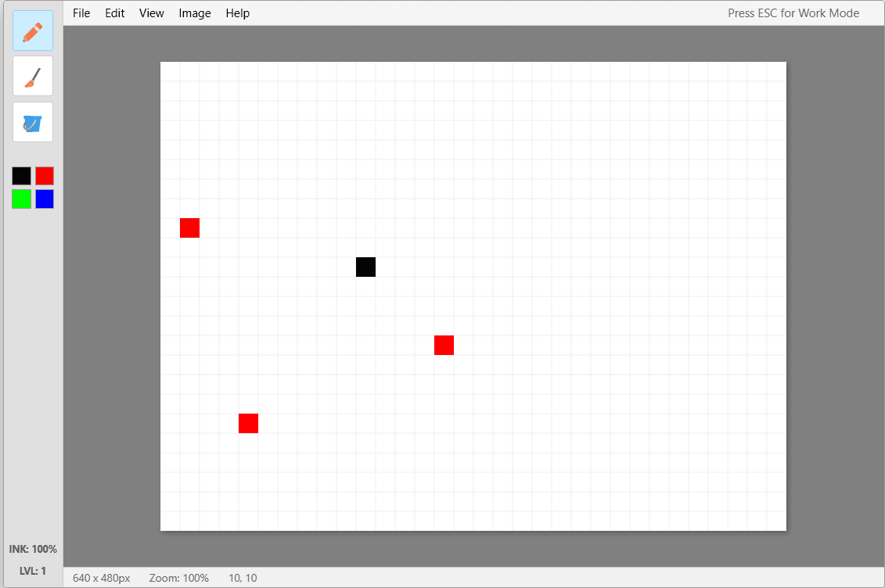Click the Press ESC for Work Mode text
885x588 pixels.
pos(793,13)
